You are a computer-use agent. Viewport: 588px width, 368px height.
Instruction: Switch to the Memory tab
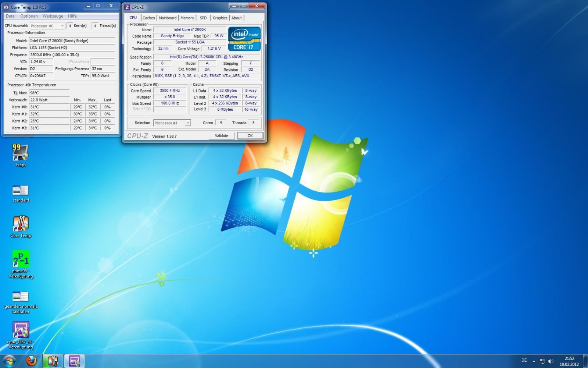point(187,18)
